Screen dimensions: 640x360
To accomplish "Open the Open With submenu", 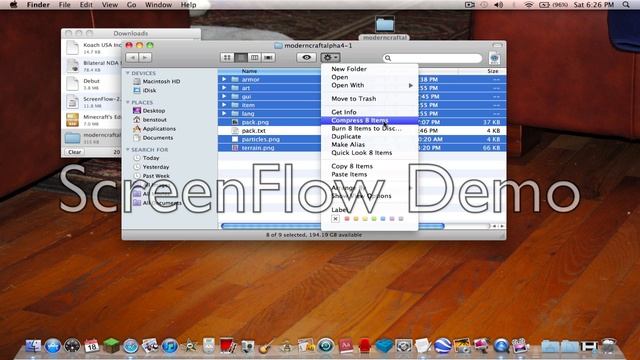I will pos(370,85).
